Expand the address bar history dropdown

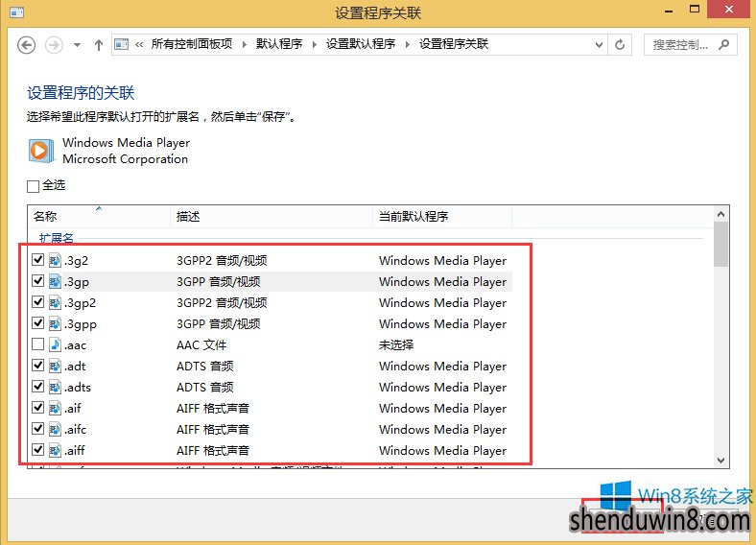[x=599, y=45]
